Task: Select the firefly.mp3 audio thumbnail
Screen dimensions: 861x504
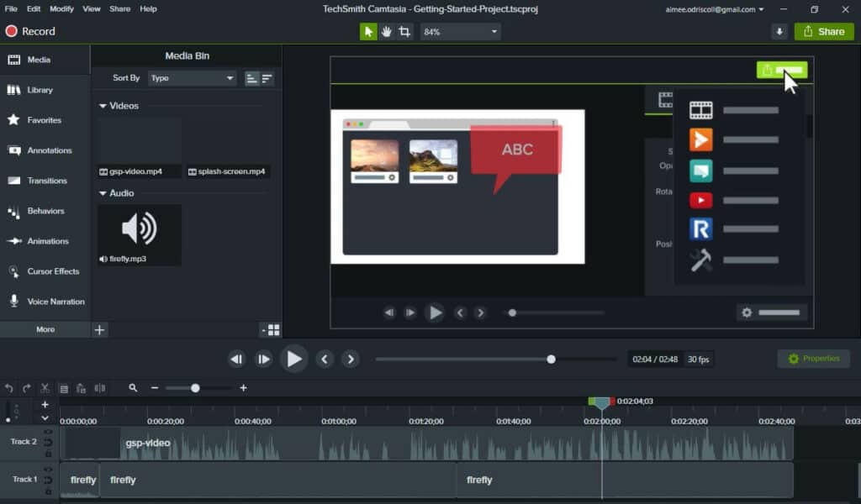Action: point(140,234)
